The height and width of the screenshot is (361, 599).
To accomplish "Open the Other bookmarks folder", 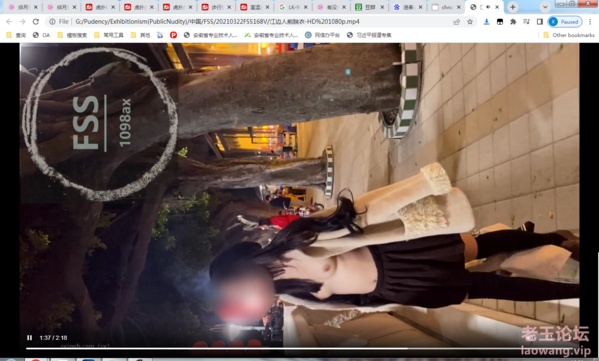I will [x=569, y=35].
